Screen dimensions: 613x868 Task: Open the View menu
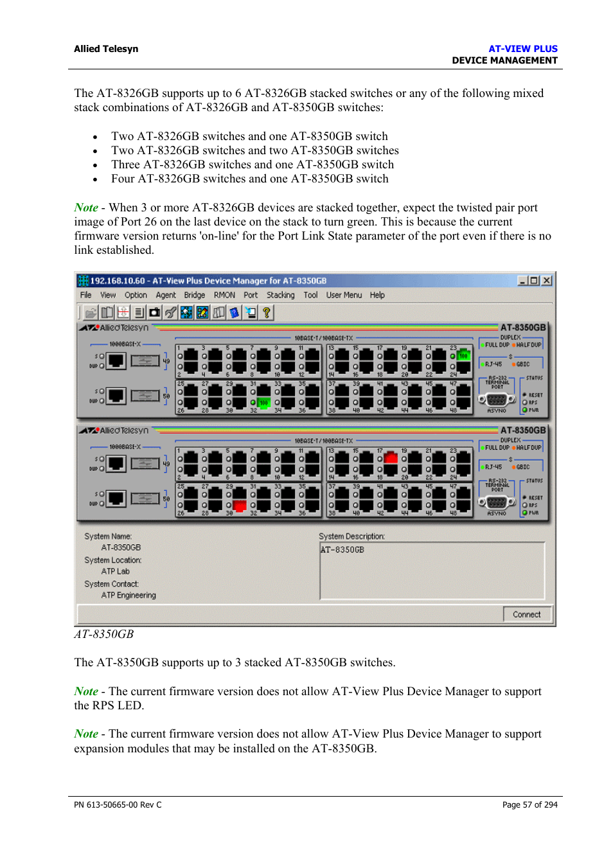[x=108, y=296]
